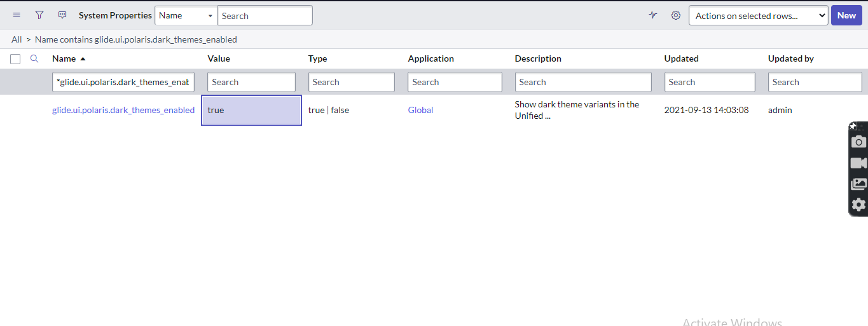Click the Updated by column search box
This screenshot has width=868, height=326.
815,82
